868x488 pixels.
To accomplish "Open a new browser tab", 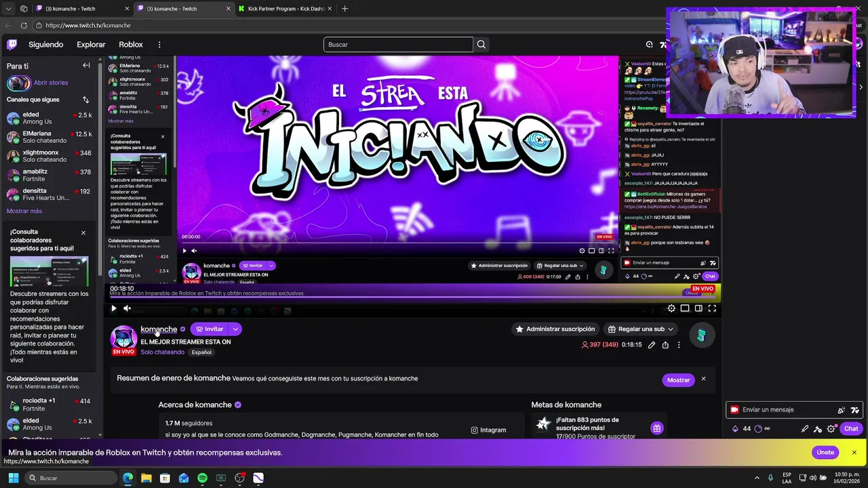I will (344, 9).
